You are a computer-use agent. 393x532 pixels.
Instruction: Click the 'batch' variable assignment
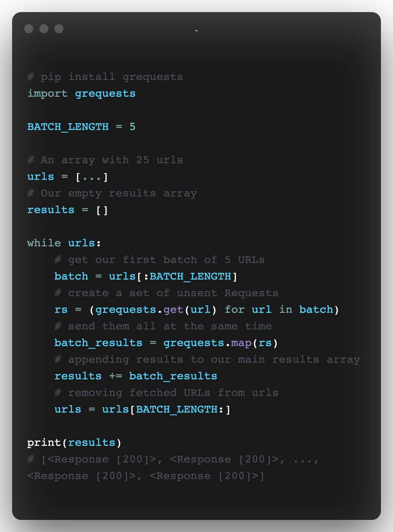coord(71,276)
